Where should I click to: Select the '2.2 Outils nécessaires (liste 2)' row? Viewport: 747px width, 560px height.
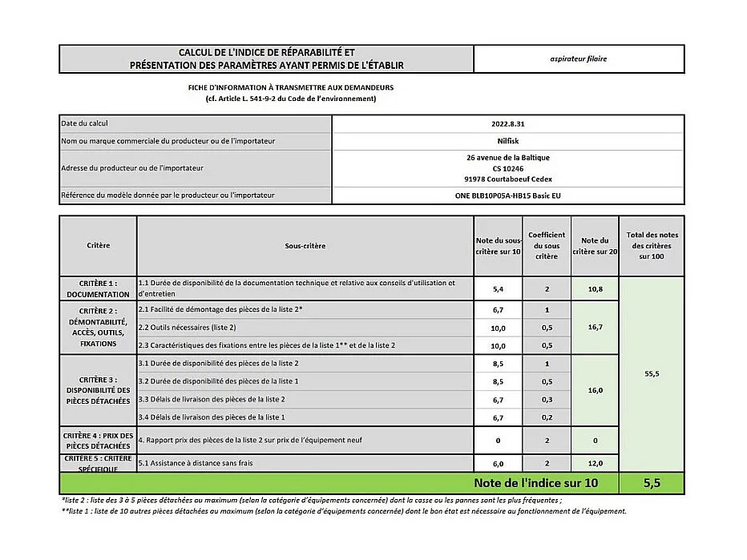pos(305,328)
